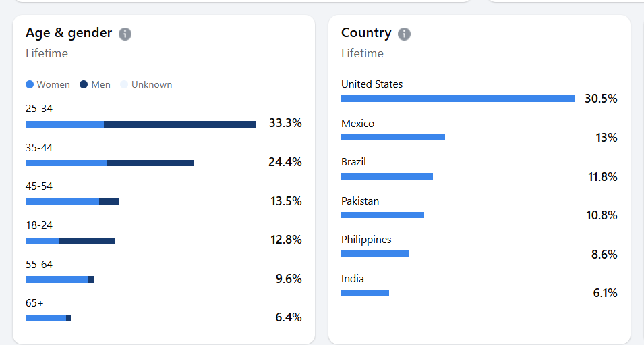Select the 45-54 age group label

click(x=39, y=186)
